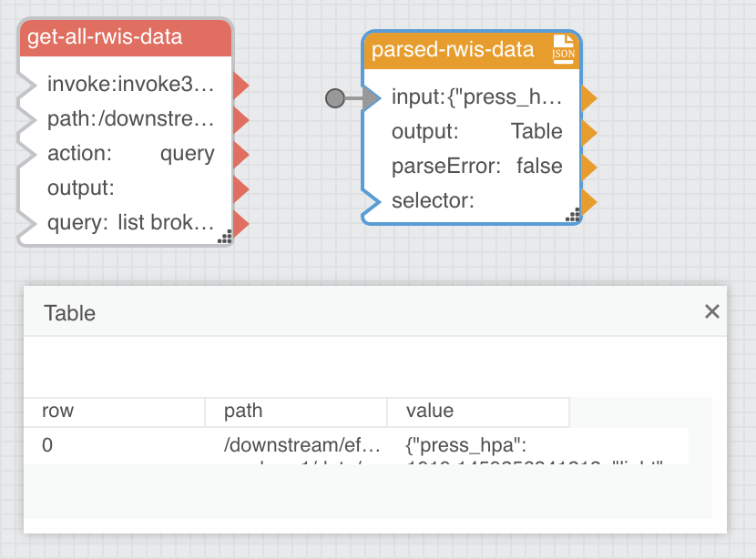Image resolution: width=756 pixels, height=559 pixels.
Task: Select the action query value field
Action: tap(188, 154)
